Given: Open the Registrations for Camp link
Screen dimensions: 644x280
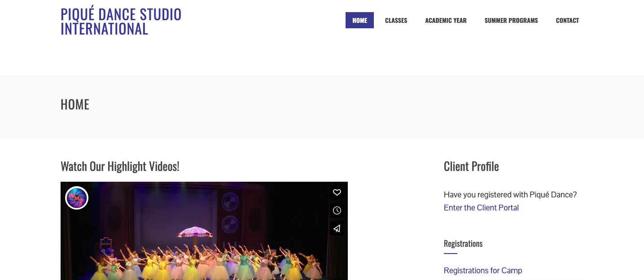Looking at the screenshot, I should pyautogui.click(x=483, y=271).
